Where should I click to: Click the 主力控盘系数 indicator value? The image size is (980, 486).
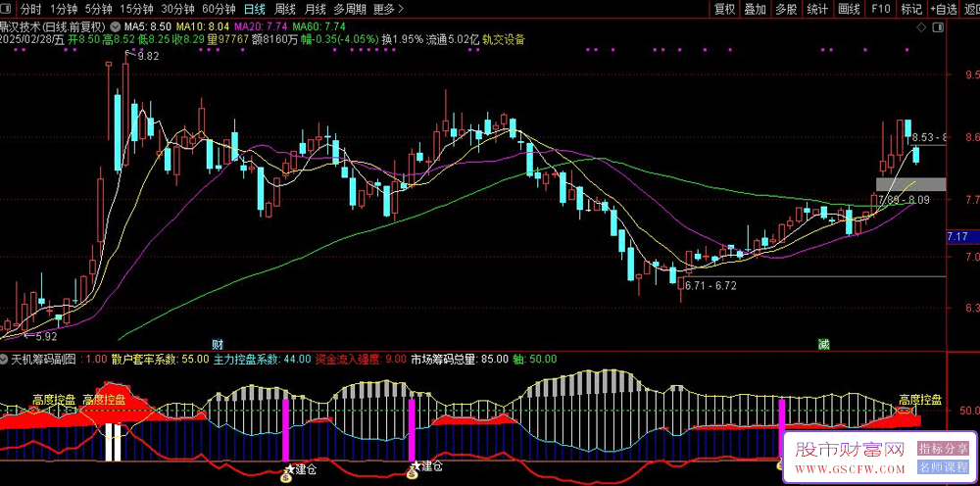tap(262, 360)
